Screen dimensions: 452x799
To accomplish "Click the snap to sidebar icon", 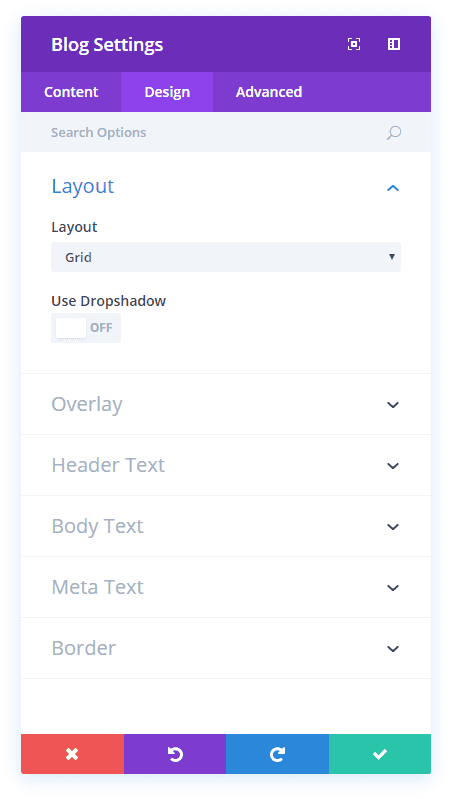I will tap(394, 44).
